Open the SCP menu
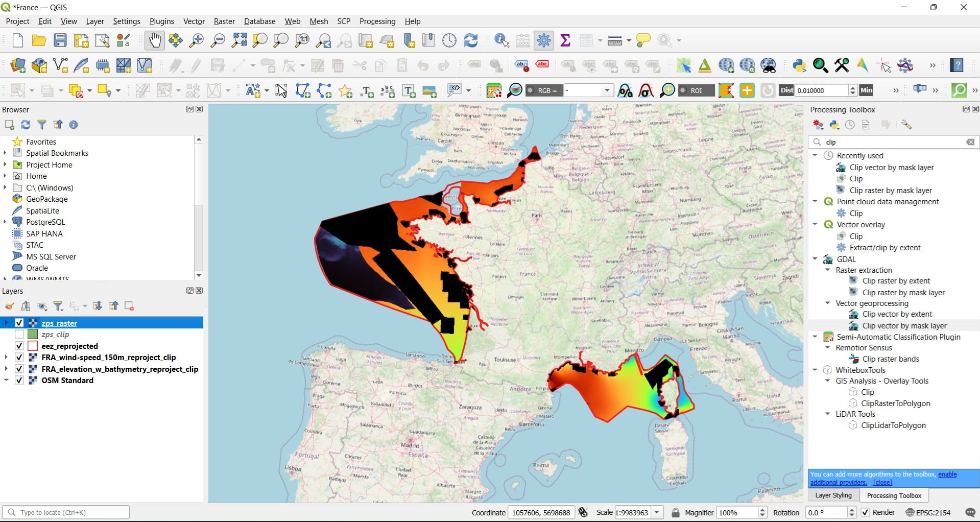980x522 pixels. pos(344,21)
